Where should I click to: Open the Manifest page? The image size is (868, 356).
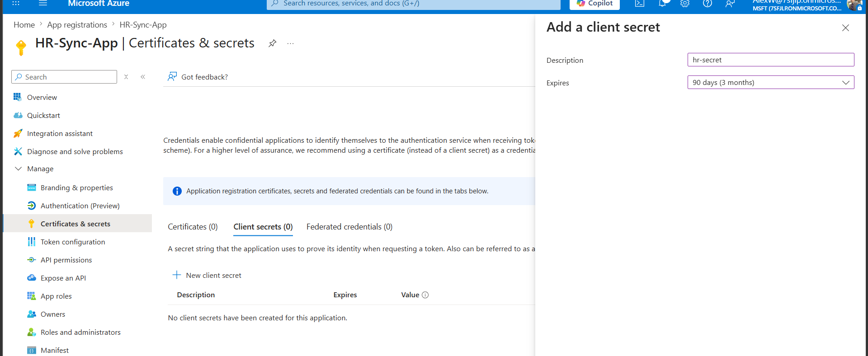click(x=55, y=350)
